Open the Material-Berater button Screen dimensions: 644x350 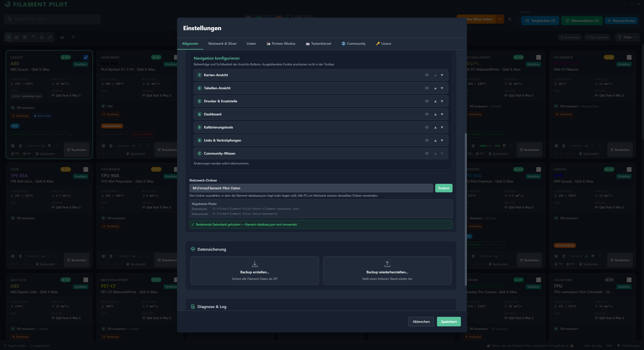(621, 21)
